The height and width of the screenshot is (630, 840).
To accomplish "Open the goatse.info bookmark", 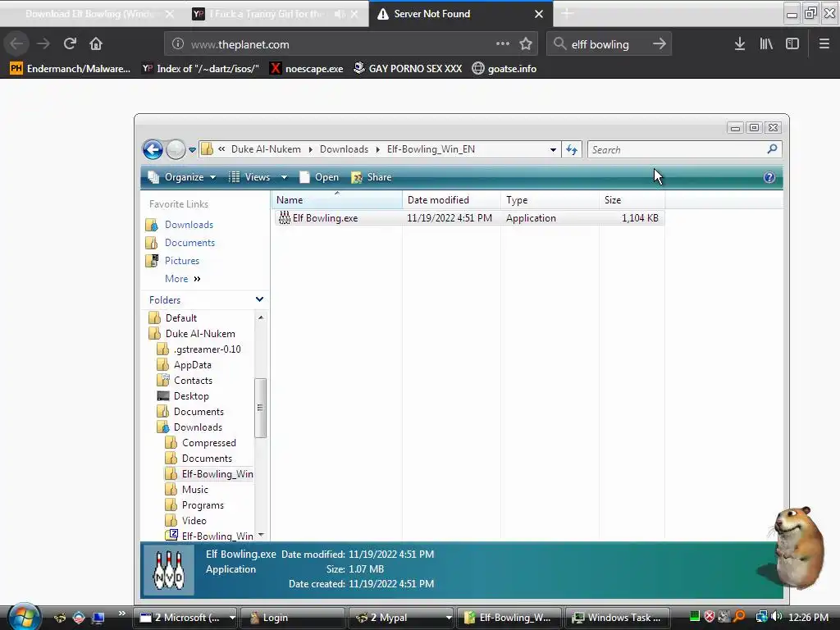I will [x=504, y=69].
